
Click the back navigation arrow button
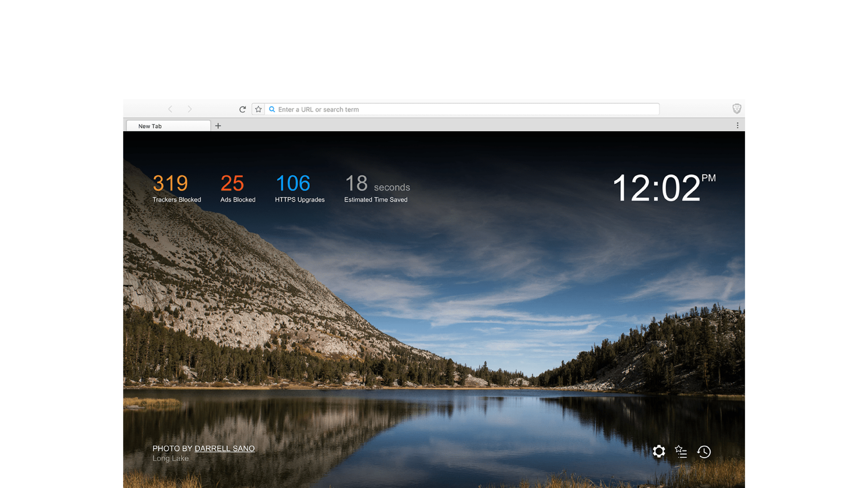171,109
